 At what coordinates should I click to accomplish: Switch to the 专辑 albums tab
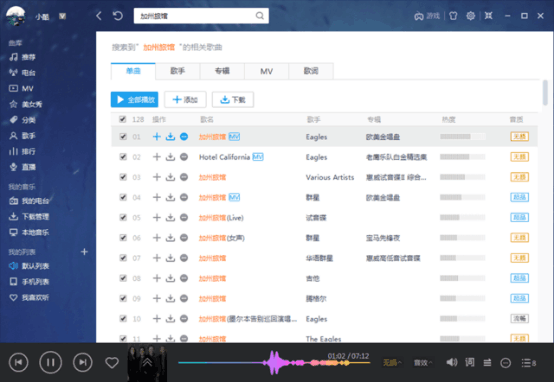tap(222, 71)
